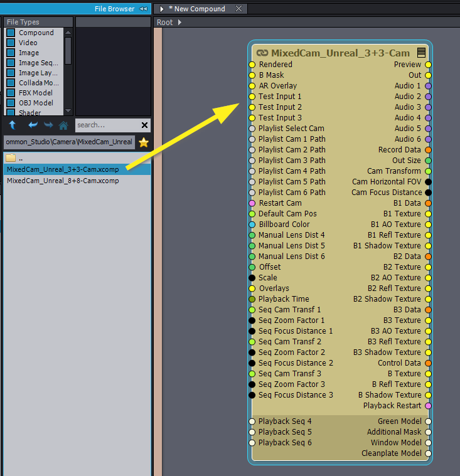This screenshot has width=460, height=476.
Task: Click the Green Model output pin
Action: tap(428, 421)
